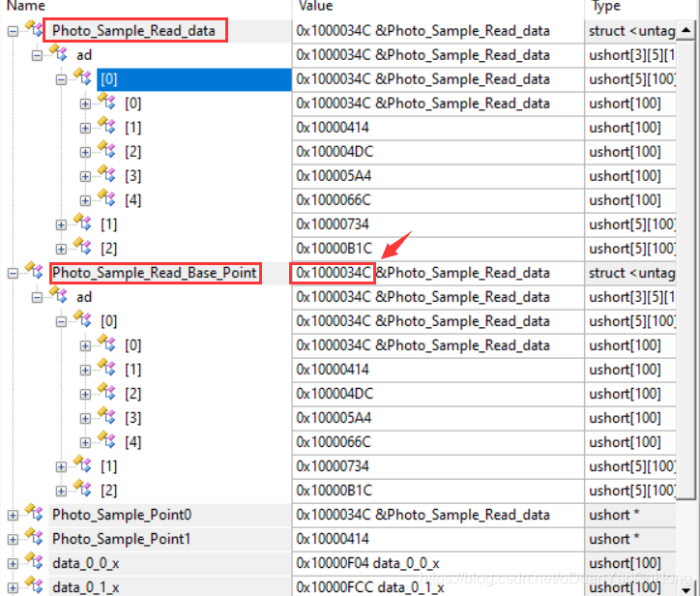Click the Name column header

pyautogui.click(x=26, y=6)
